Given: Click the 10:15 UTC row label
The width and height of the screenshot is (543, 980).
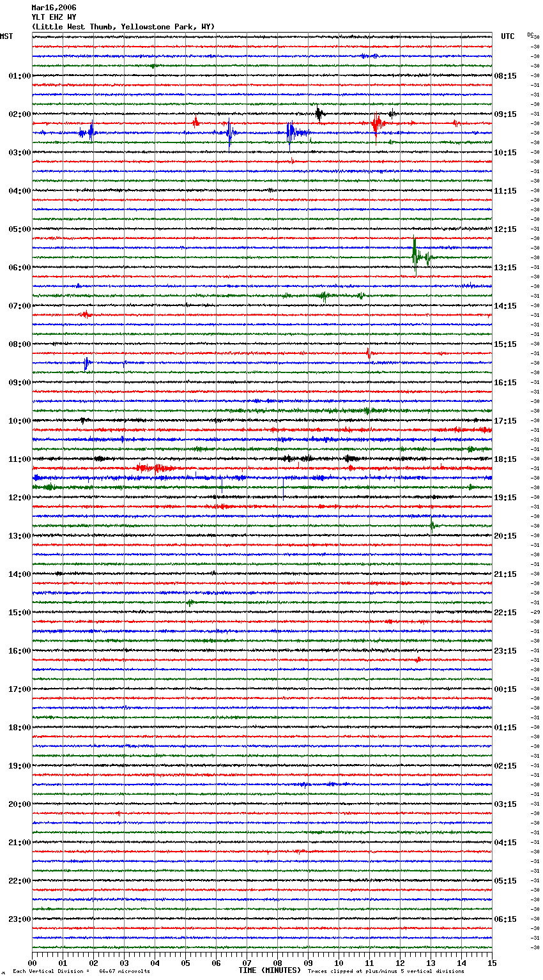Looking at the screenshot, I should point(505,153).
